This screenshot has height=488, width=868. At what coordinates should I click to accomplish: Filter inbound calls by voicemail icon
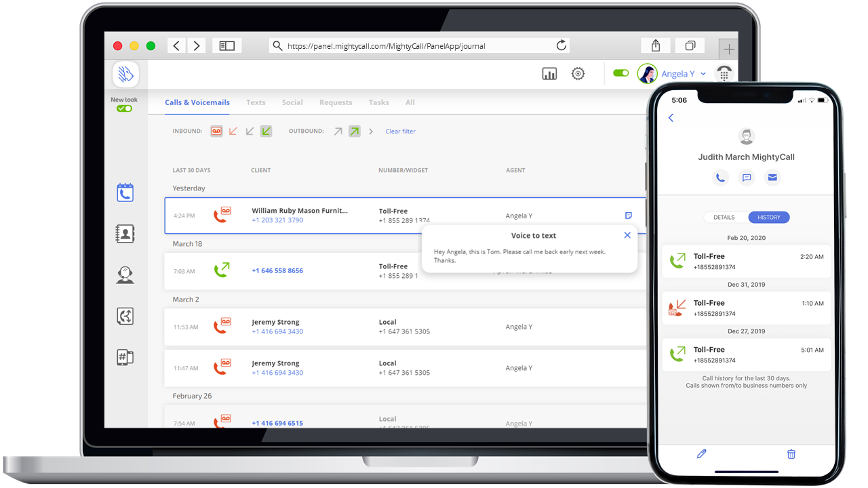pos(216,131)
